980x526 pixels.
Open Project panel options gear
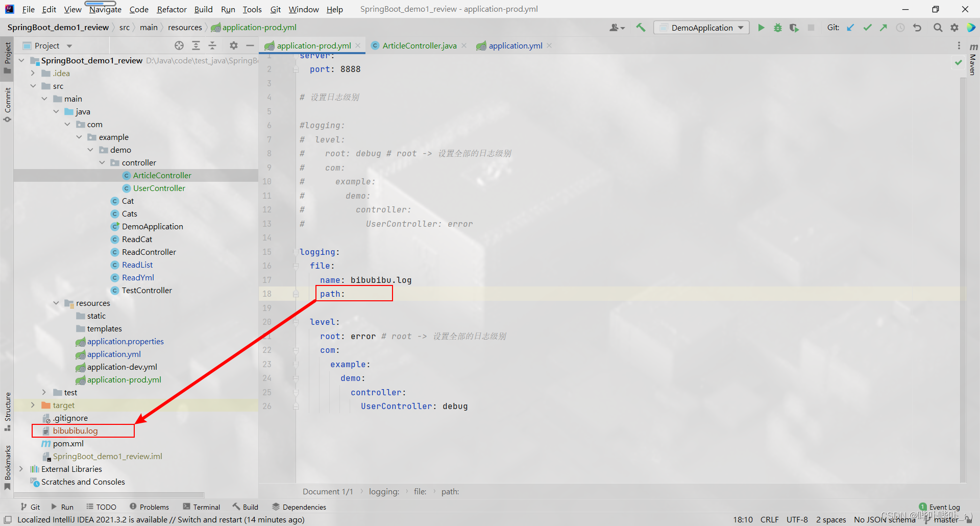pyautogui.click(x=234, y=45)
